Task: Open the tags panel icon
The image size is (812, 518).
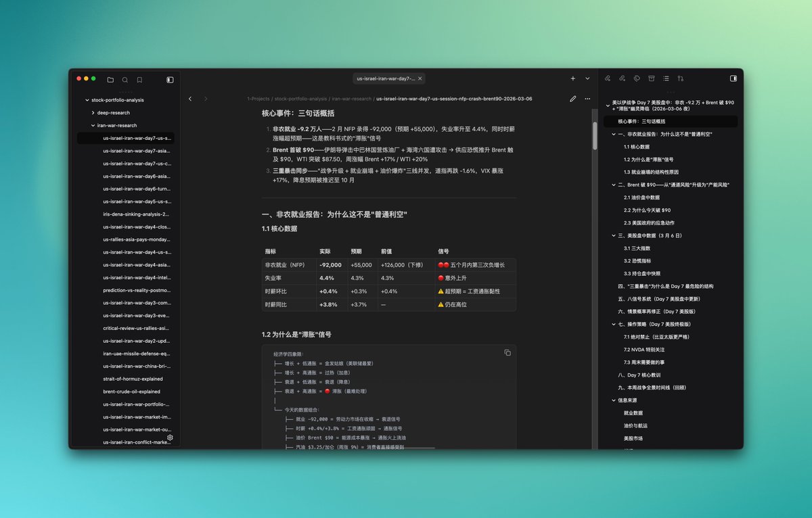Action: click(x=637, y=78)
